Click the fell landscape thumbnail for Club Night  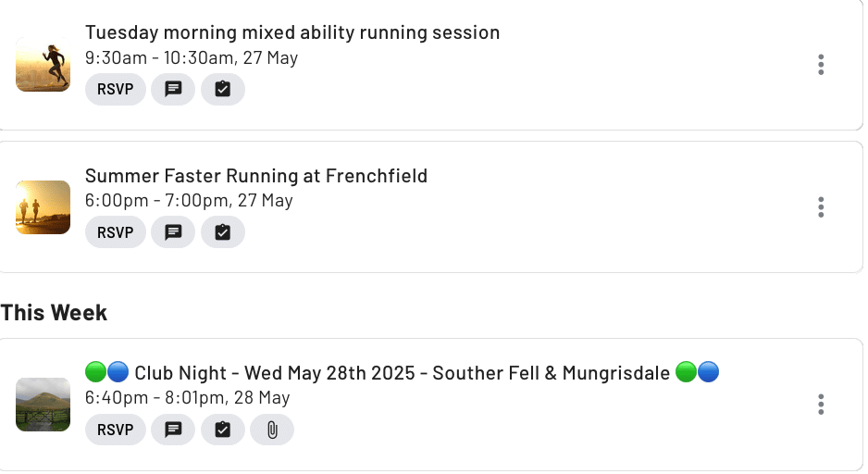[x=43, y=405]
